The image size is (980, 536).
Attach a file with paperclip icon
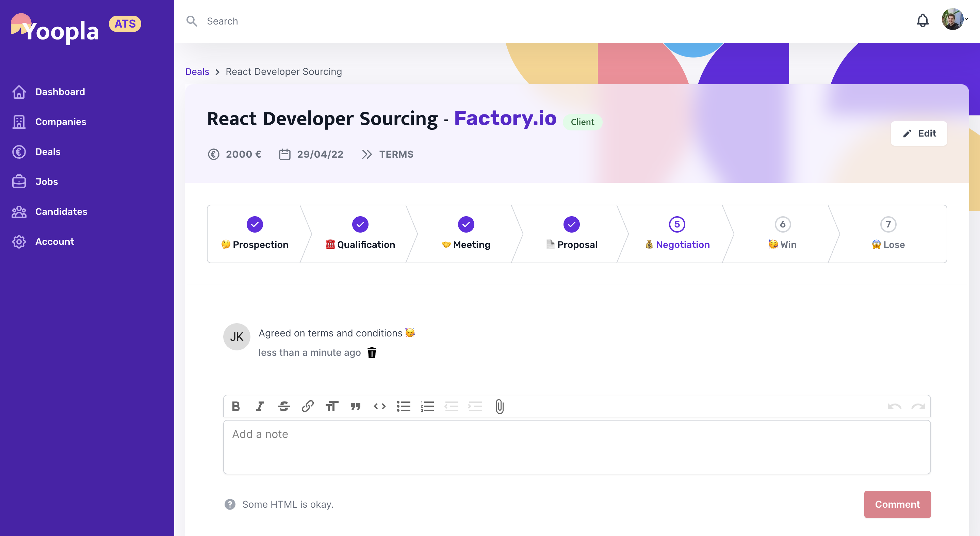click(500, 407)
